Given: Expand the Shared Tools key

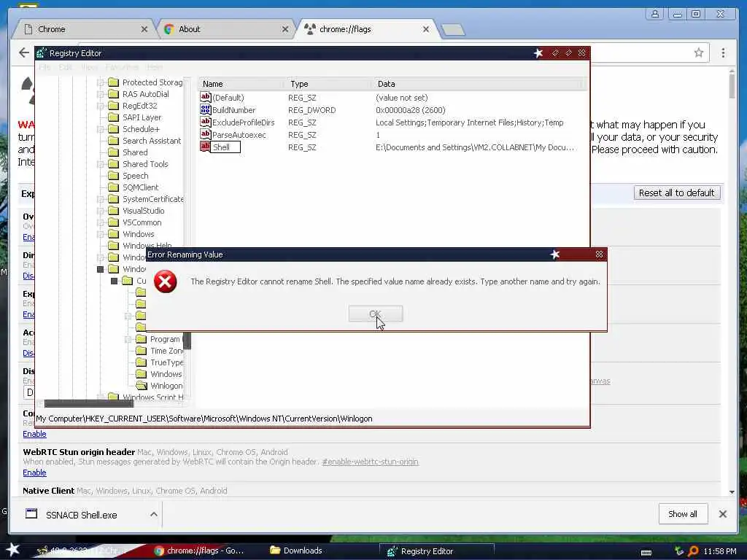Looking at the screenshot, I should click(x=101, y=164).
